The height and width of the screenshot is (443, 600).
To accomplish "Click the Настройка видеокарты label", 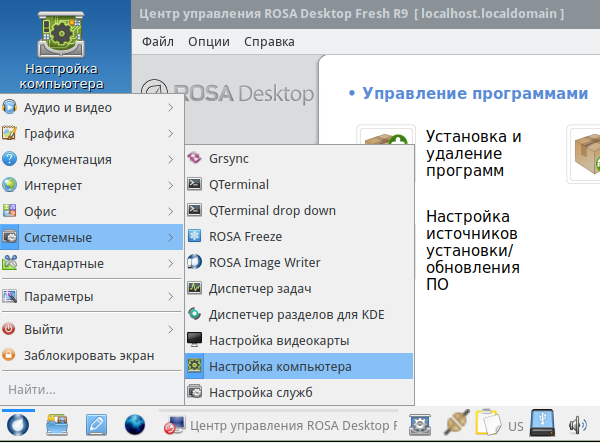I will (x=279, y=340).
